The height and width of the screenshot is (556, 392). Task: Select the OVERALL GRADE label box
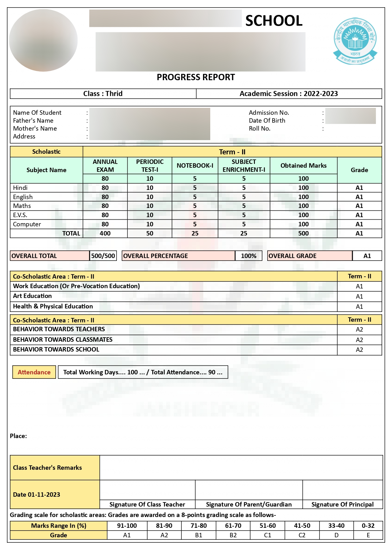(x=309, y=256)
